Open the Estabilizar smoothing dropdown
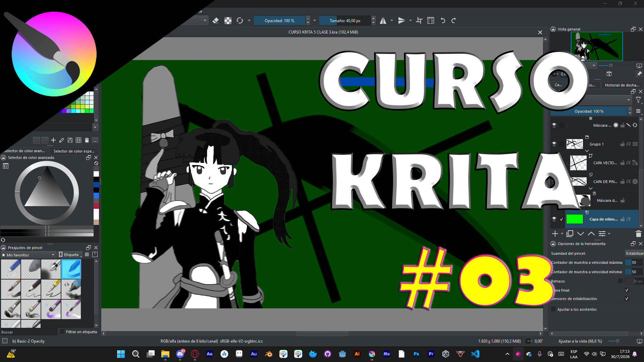The height and width of the screenshot is (362, 644). click(634, 253)
